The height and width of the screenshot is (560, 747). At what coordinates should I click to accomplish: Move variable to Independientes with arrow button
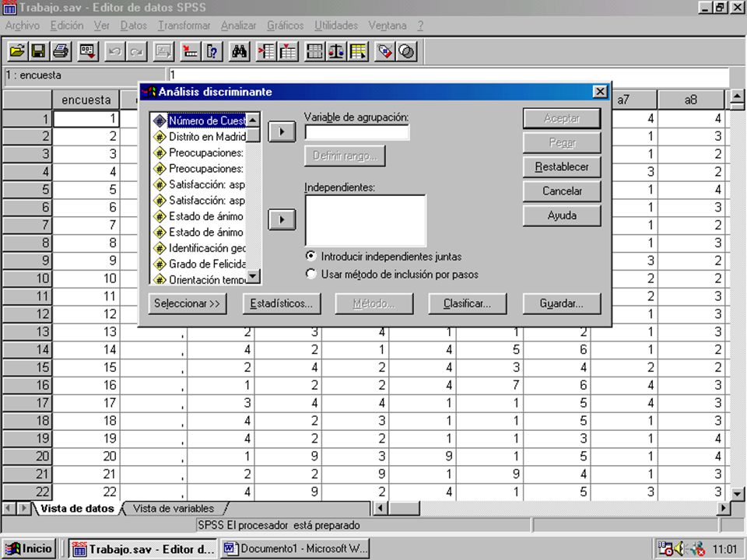click(x=282, y=219)
